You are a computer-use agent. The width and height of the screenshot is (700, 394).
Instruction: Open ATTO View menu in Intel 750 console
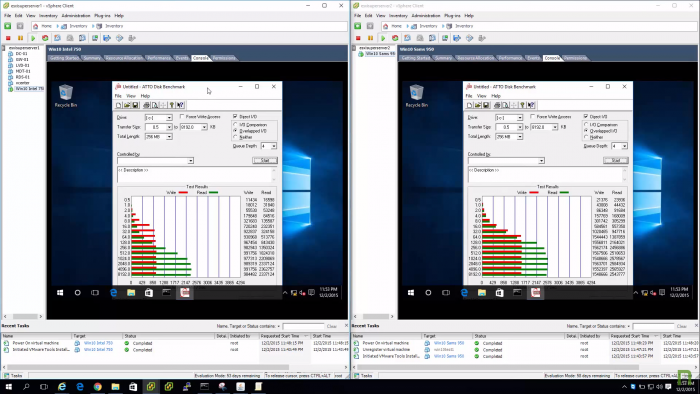click(x=131, y=96)
